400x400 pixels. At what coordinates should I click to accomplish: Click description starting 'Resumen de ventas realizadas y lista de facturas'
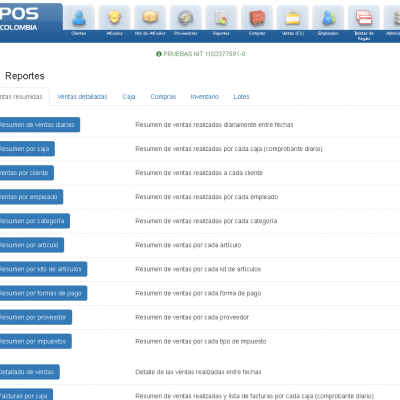click(x=254, y=396)
